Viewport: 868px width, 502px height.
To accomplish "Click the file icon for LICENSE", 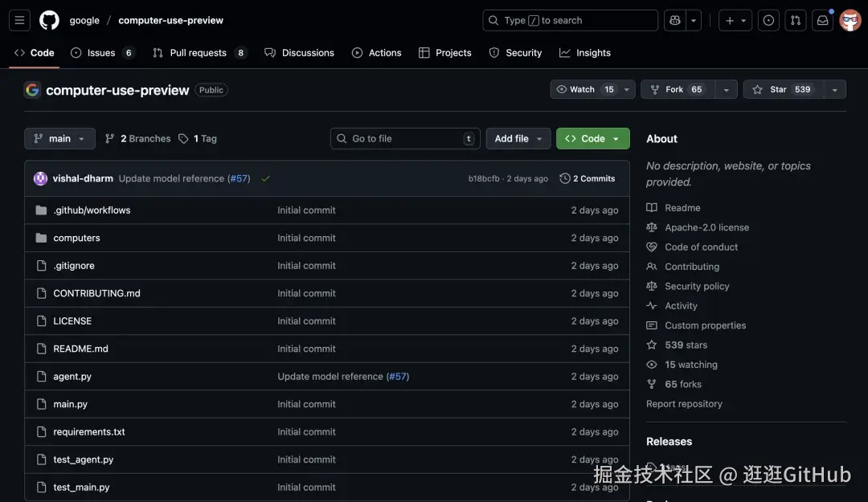I will 41,321.
